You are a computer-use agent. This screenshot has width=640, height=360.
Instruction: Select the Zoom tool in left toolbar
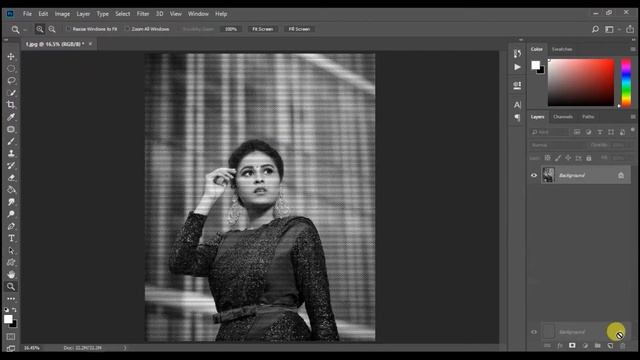[11, 287]
